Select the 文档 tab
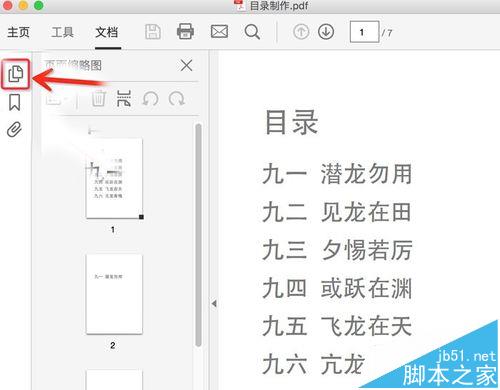Image resolution: width=500 pixels, height=390 pixels. point(107,32)
